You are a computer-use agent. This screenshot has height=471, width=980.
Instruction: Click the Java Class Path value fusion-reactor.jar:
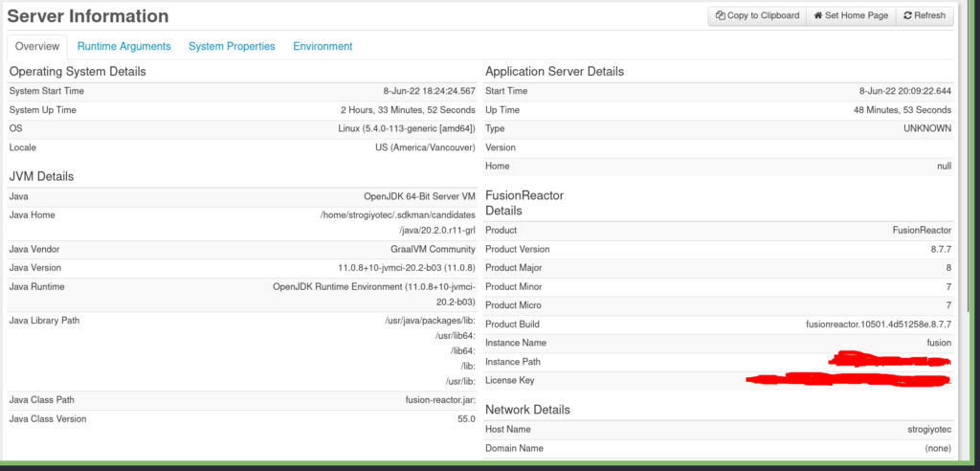click(x=440, y=400)
